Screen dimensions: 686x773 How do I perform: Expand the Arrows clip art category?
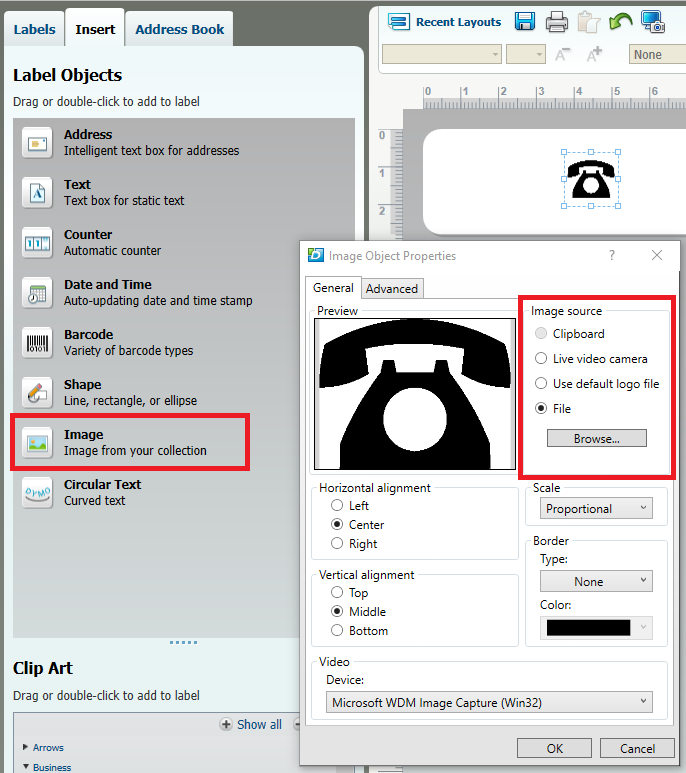coord(25,748)
